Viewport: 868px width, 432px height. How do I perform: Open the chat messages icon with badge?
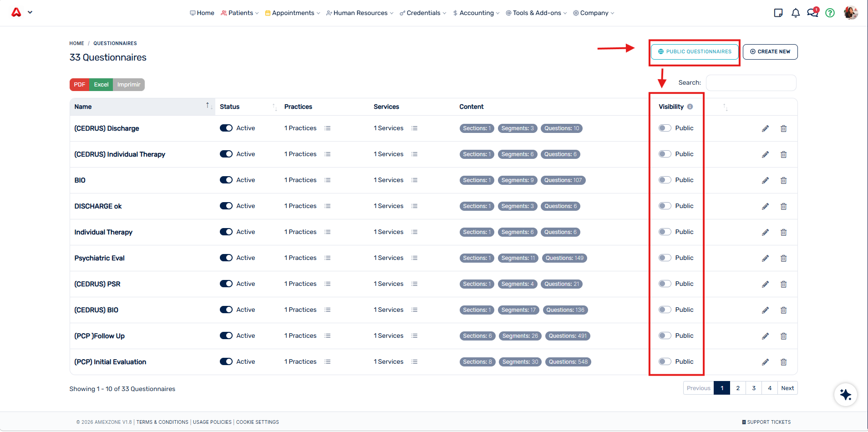(812, 12)
